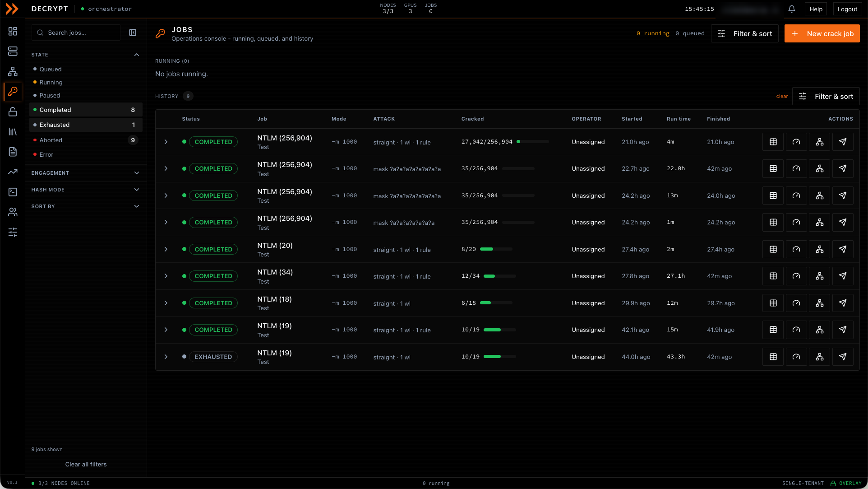The image size is (868, 489).
Task: Click network icon for 13m run time job
Action: tap(820, 196)
